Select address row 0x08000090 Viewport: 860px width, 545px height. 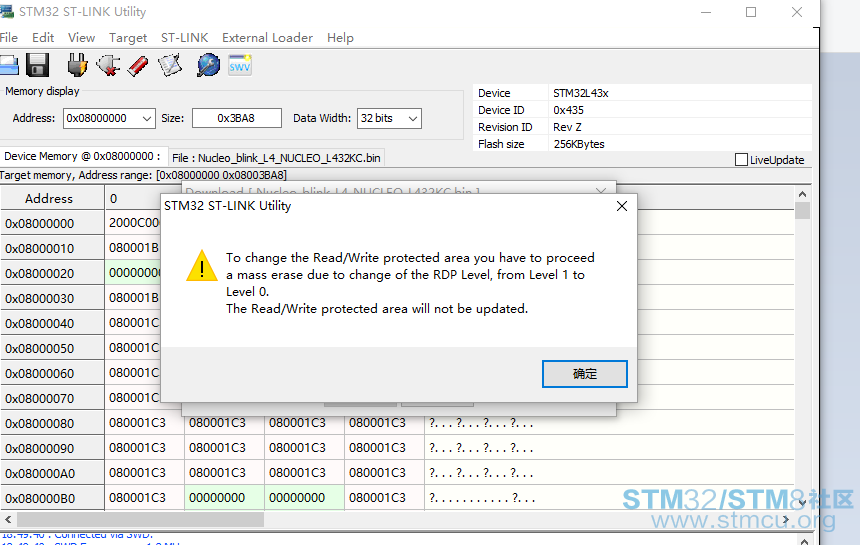(x=52, y=449)
